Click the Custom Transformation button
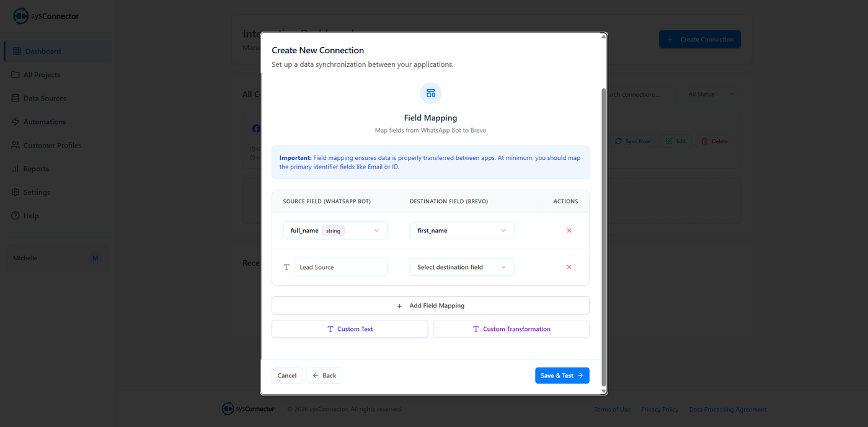The width and height of the screenshot is (868, 427). coord(511,329)
